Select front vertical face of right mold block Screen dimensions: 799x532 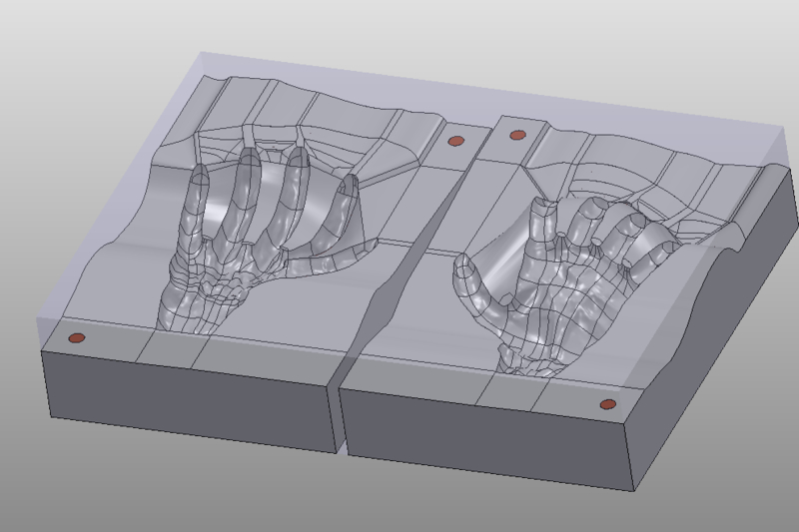479,439
